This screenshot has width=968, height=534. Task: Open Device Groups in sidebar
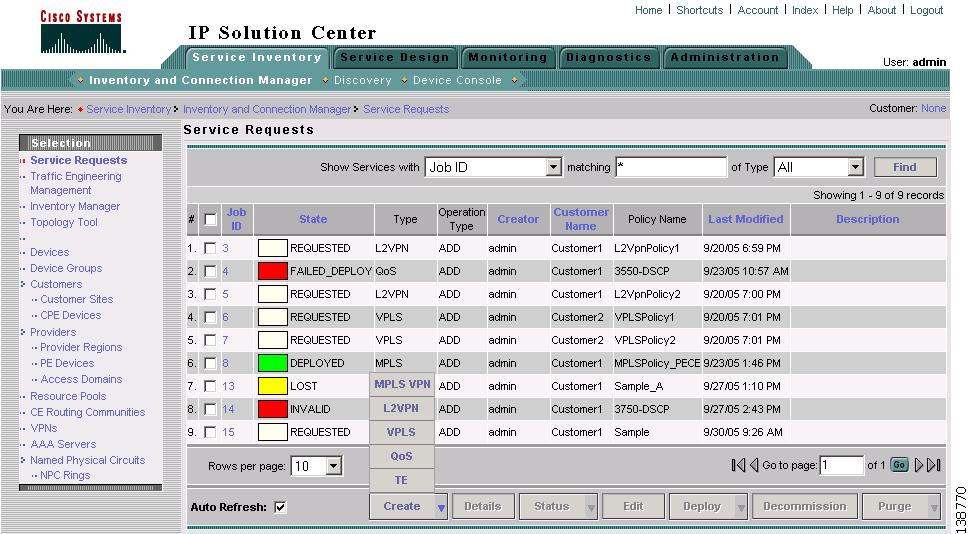(x=66, y=268)
